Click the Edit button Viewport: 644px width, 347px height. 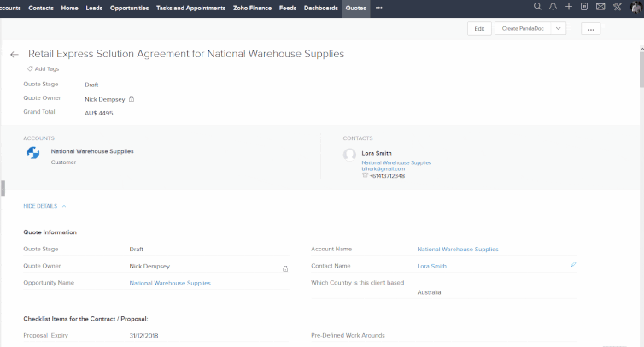[x=479, y=28]
